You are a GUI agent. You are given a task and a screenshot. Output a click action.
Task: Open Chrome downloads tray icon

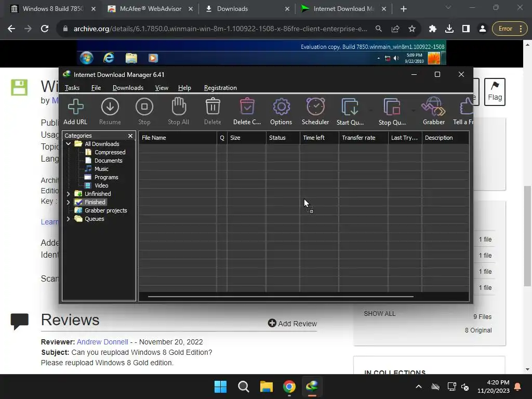pos(449,29)
